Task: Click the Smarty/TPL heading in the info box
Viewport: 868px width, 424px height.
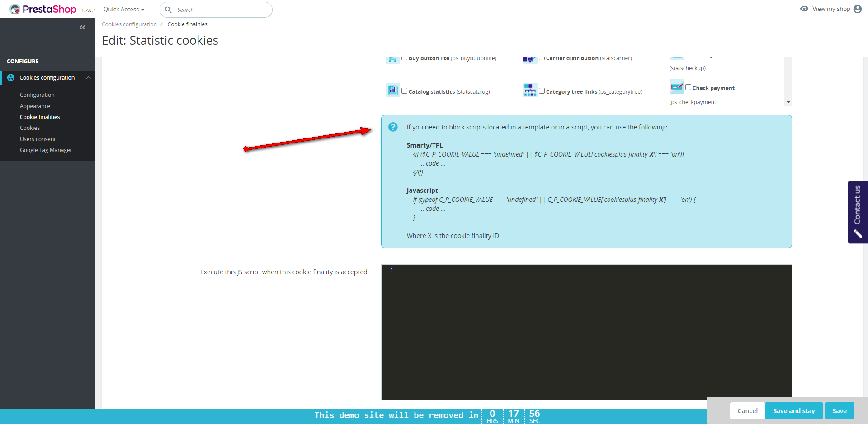Action: pyautogui.click(x=425, y=145)
